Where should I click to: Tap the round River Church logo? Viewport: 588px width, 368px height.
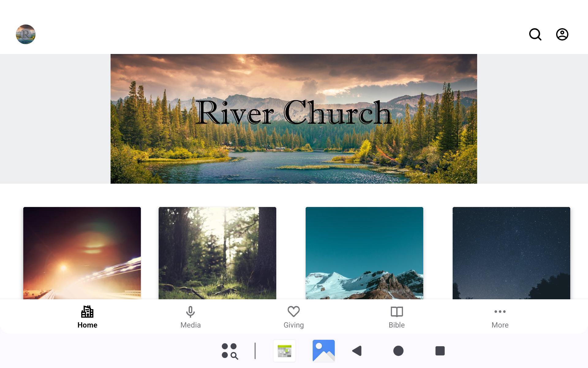(x=26, y=34)
